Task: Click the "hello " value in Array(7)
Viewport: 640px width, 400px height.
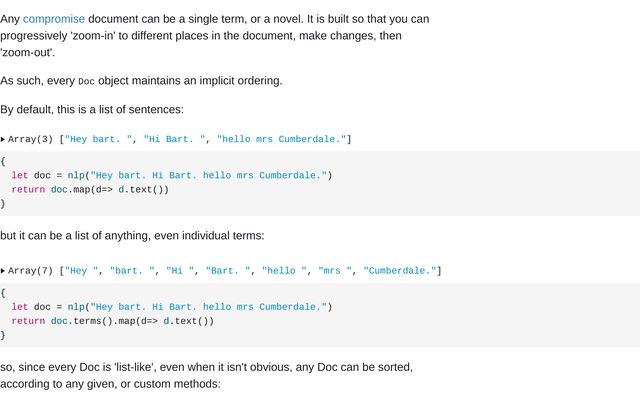Action: click(284, 271)
